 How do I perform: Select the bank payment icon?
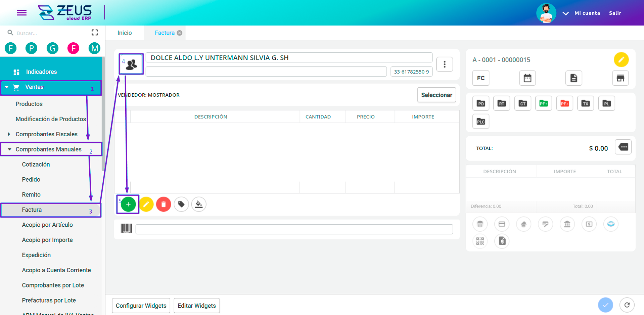pos(567,224)
